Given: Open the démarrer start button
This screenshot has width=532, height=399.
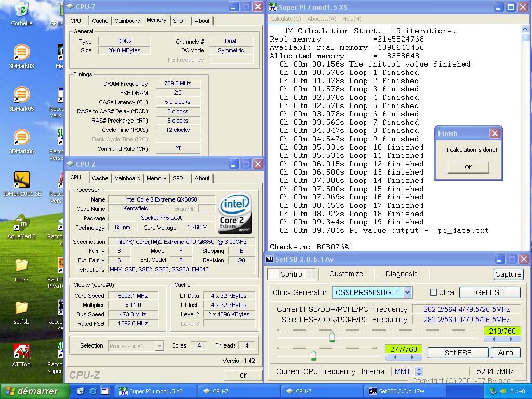Looking at the screenshot, I should (x=35, y=391).
